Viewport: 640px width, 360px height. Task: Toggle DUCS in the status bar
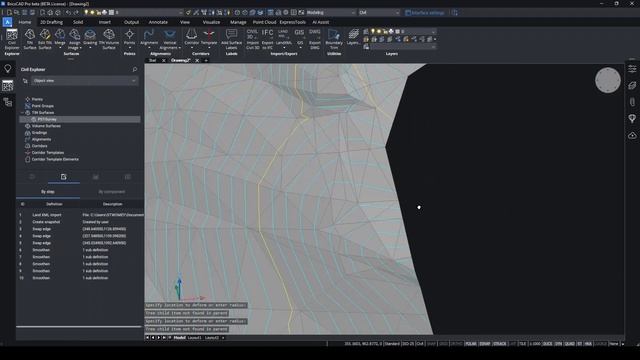[547, 344]
